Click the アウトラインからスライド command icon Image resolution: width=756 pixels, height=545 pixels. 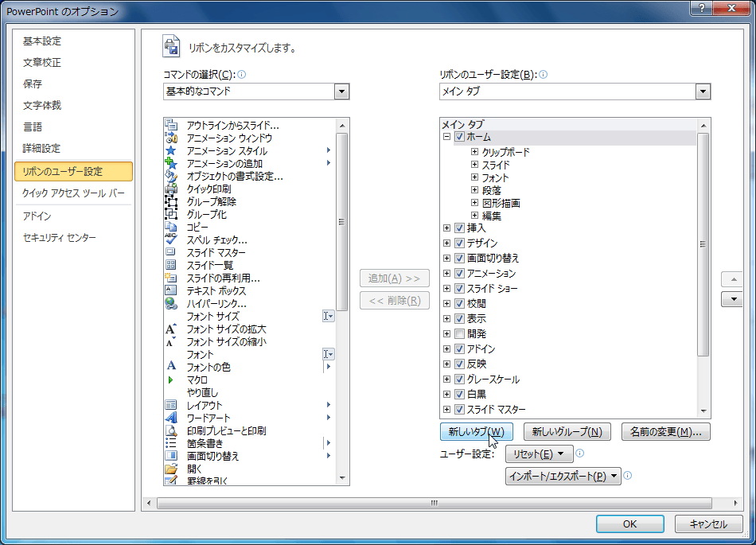coord(171,125)
